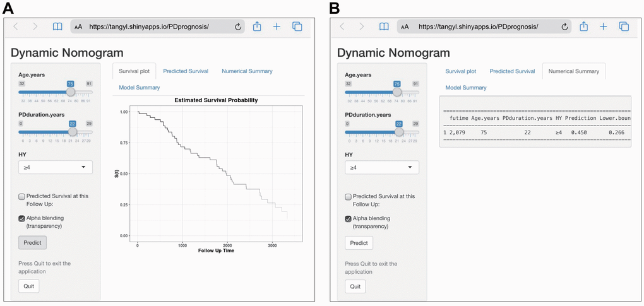The height and width of the screenshot is (306, 644).
Task: Toggle 'Alpha blending (transparency)' checkbox in panel B
Action: tap(349, 218)
